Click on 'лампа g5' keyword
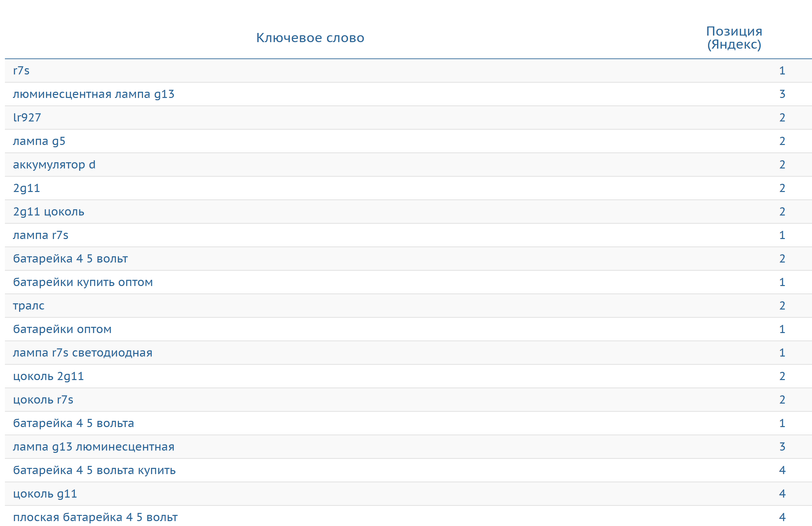 [39, 141]
